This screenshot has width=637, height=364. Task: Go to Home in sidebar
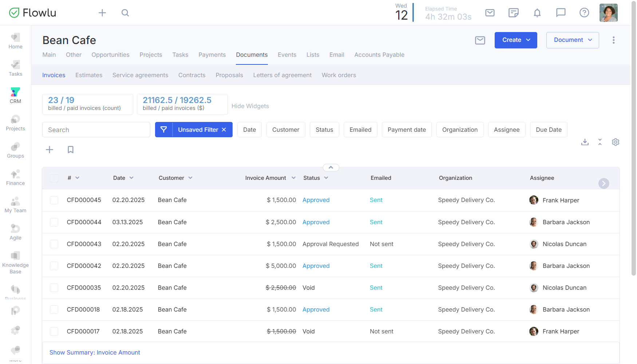coord(15,41)
